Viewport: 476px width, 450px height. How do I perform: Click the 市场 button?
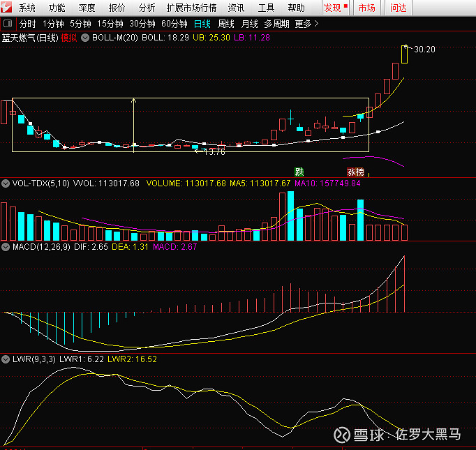pos(366,8)
